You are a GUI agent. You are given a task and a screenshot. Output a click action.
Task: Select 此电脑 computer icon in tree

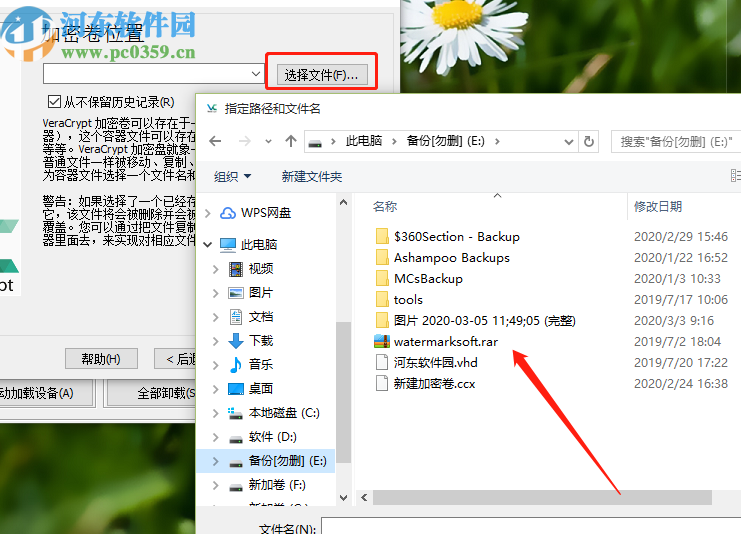[x=228, y=245]
